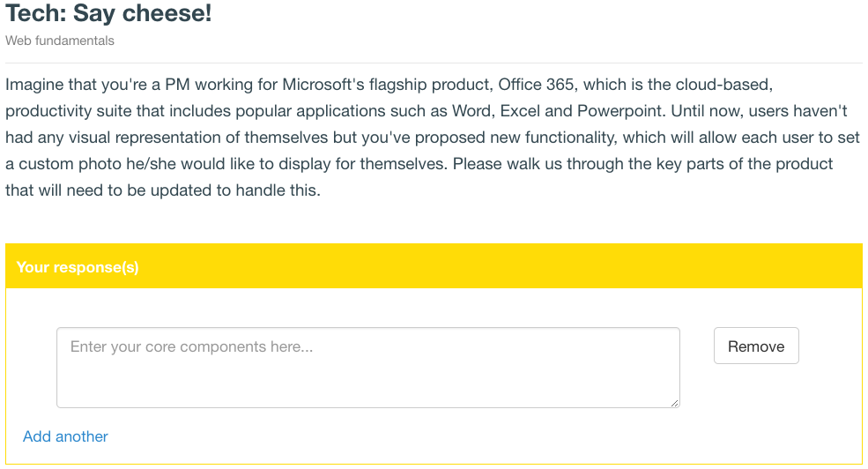The image size is (868, 469).
Task: Click the 'Web fundamentals' subtitle
Action: [60, 41]
